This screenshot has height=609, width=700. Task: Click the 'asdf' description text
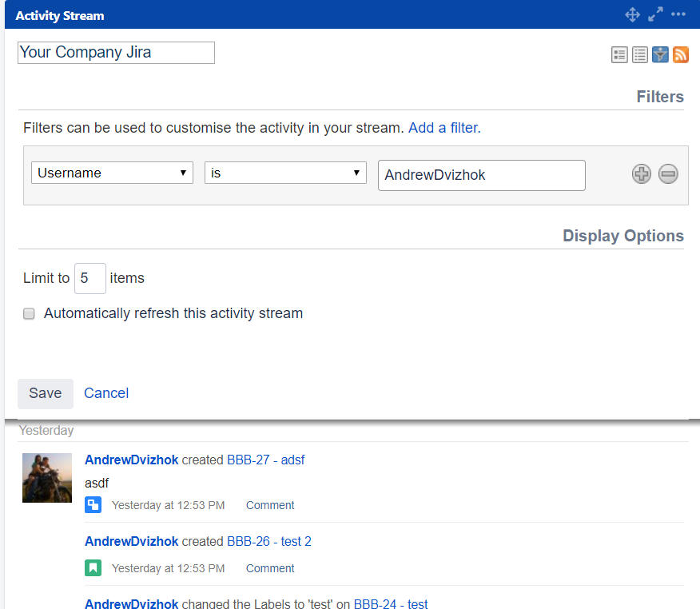pyautogui.click(x=97, y=483)
